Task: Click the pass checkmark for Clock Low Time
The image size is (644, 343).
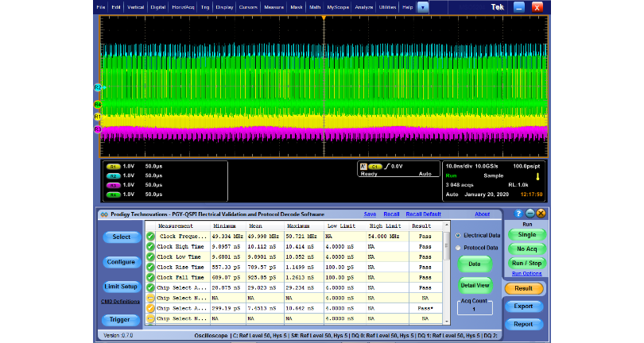Action: point(150,256)
